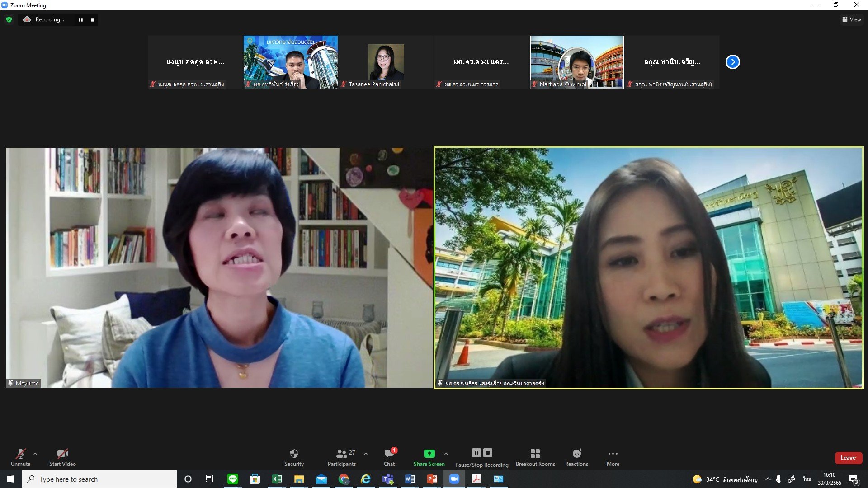Select Nartlada Onvimol's video thumbnail
This screenshot has height=488, width=868.
pyautogui.click(x=576, y=62)
